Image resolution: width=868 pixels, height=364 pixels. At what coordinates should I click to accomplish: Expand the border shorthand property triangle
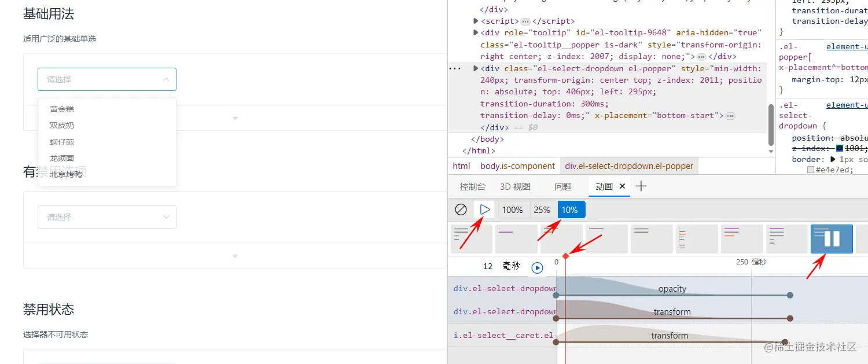click(x=833, y=159)
